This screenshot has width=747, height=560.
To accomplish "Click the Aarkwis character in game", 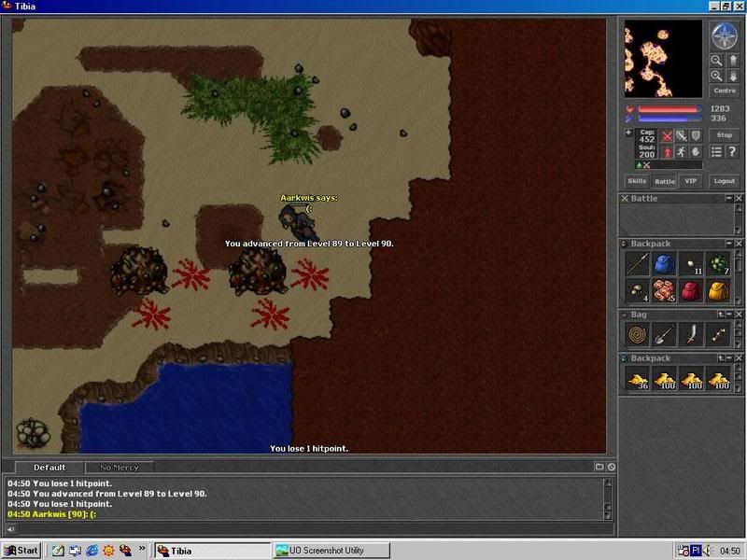I will pos(299,222).
